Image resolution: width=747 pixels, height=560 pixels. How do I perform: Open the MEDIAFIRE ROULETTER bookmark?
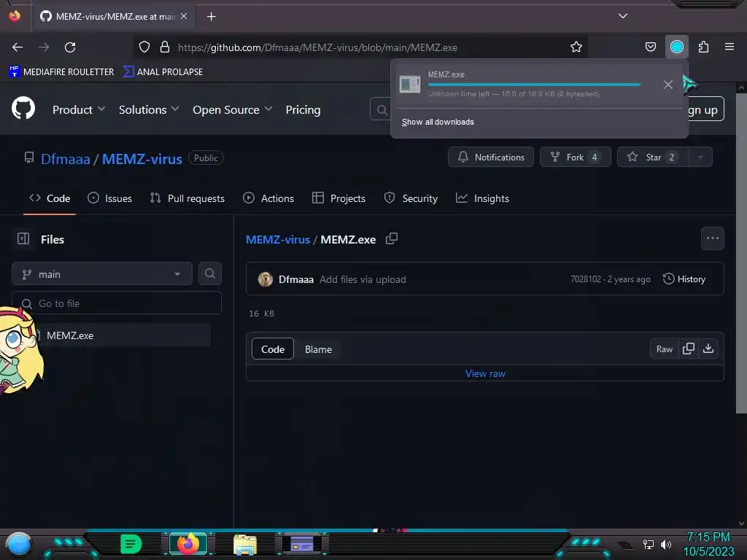tap(61, 71)
